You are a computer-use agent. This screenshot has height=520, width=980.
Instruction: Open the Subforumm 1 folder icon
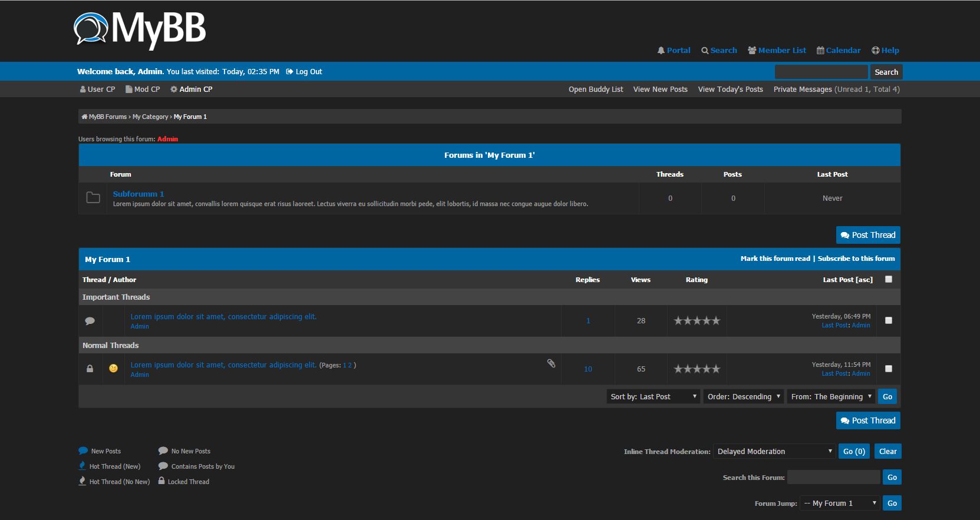tap(93, 198)
